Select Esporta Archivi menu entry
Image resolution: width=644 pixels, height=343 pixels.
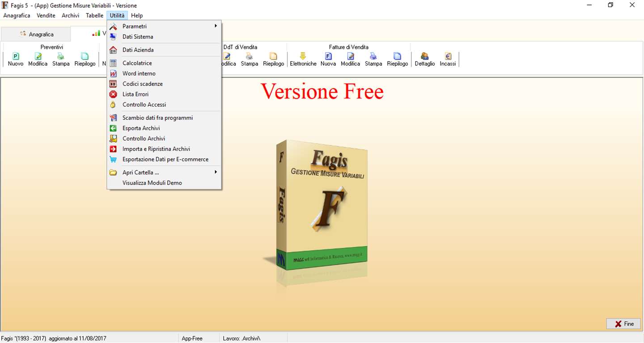[164, 128]
